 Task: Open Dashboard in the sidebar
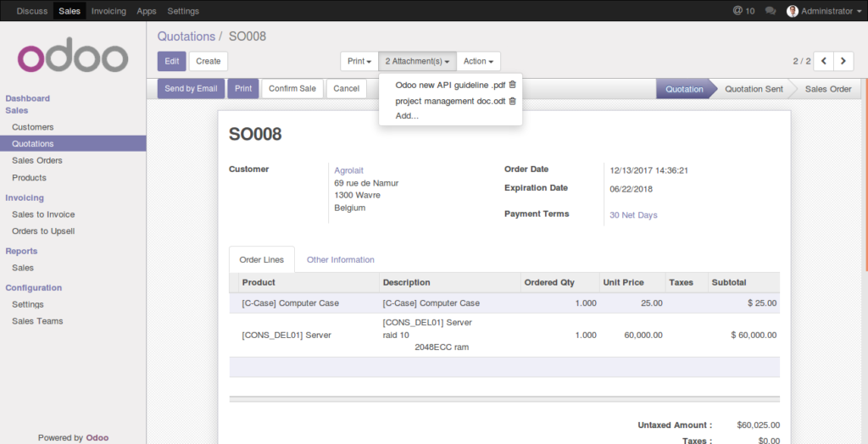[28, 98]
